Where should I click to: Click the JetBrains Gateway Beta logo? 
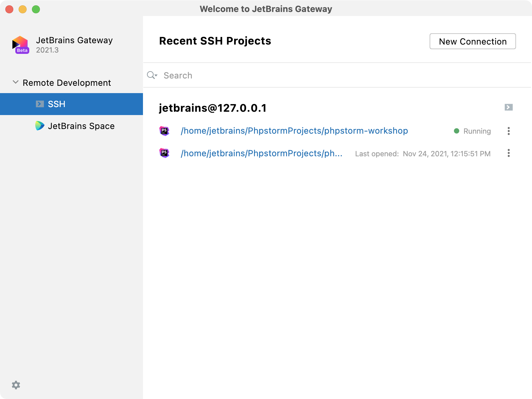tap(21, 45)
